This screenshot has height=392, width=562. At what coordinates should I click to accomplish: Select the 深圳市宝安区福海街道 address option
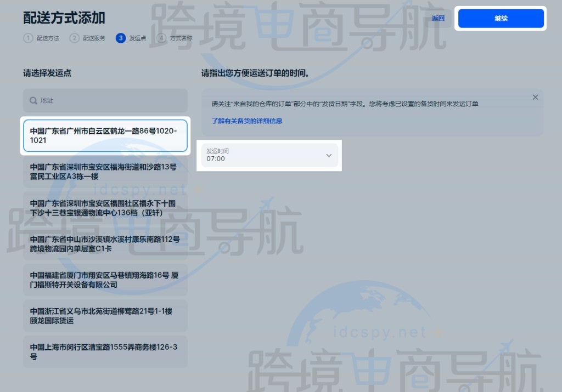105,171
